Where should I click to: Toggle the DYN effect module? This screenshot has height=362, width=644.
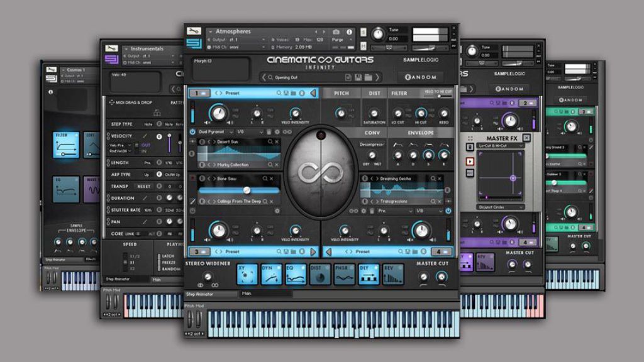coord(271,275)
